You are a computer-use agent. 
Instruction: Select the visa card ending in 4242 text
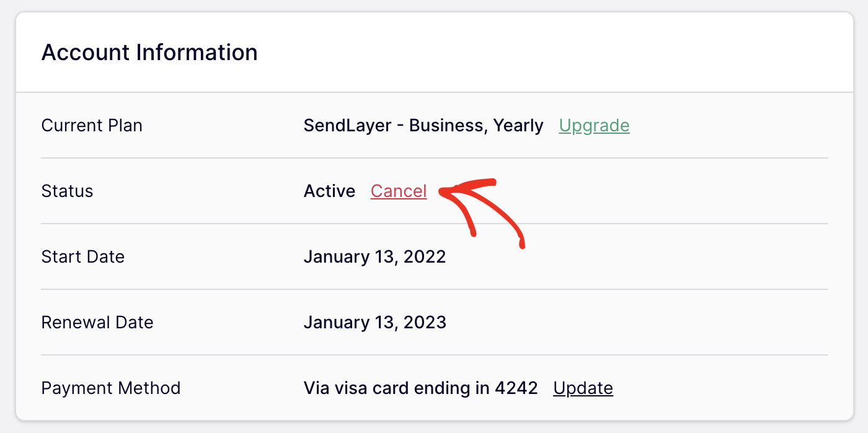click(x=420, y=388)
